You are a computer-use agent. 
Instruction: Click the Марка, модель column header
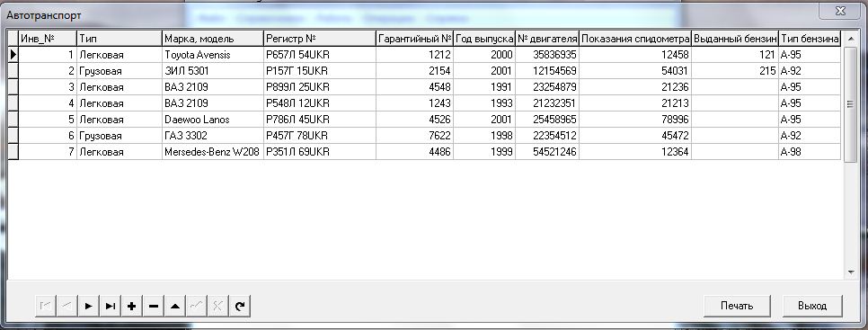(x=213, y=39)
